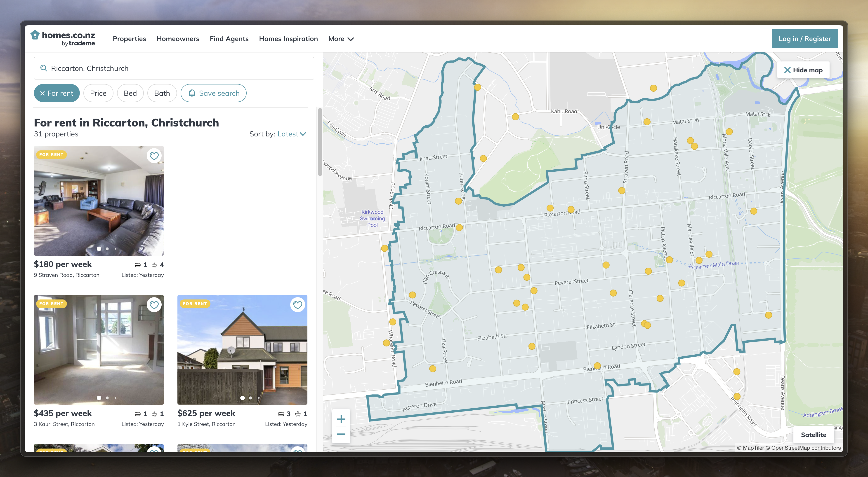Open the 9 Straven Road listing photo
This screenshot has width=868, height=477.
[99, 201]
